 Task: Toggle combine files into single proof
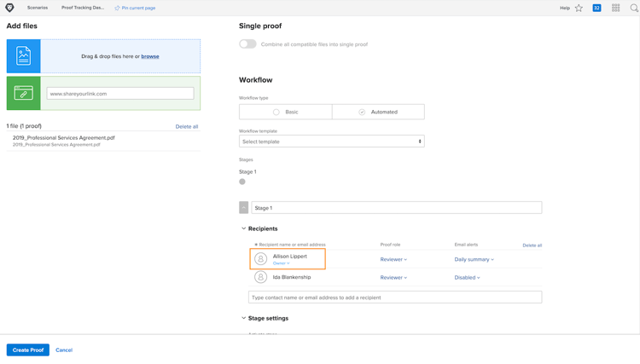[x=247, y=44]
